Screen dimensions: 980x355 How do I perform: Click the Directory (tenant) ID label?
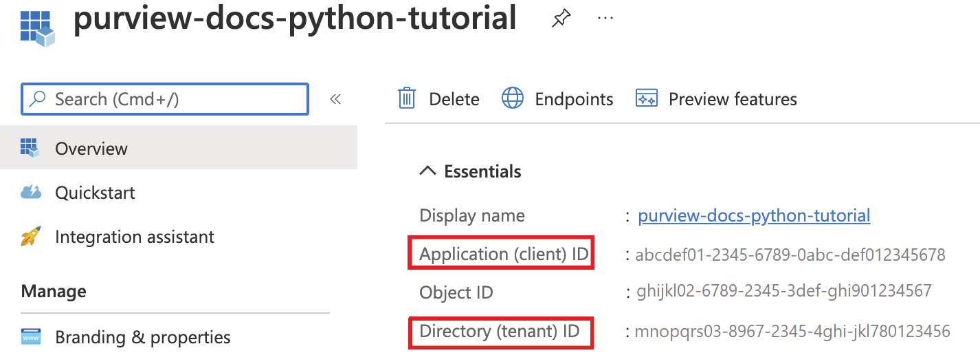point(500,332)
